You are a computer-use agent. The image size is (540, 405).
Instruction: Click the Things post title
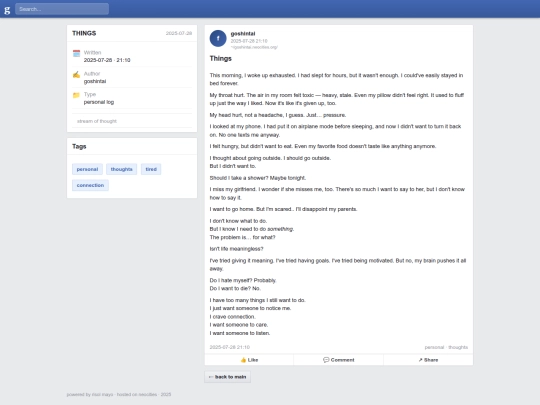pos(220,59)
